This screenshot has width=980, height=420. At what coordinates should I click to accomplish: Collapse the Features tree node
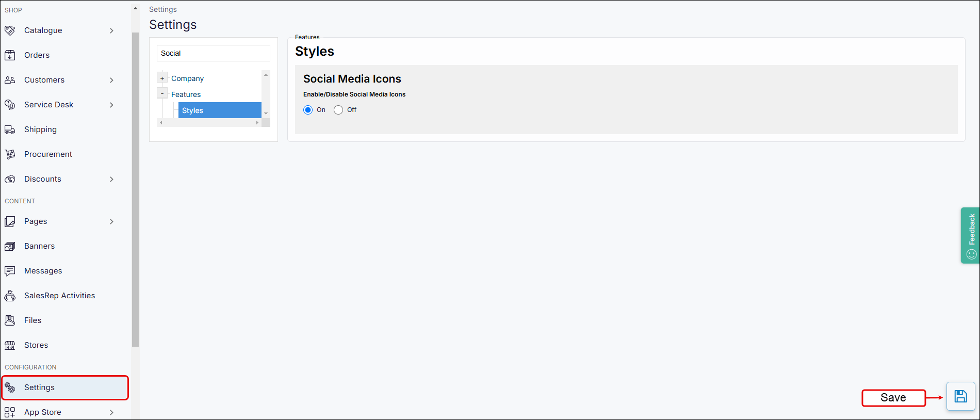pyautogui.click(x=162, y=94)
